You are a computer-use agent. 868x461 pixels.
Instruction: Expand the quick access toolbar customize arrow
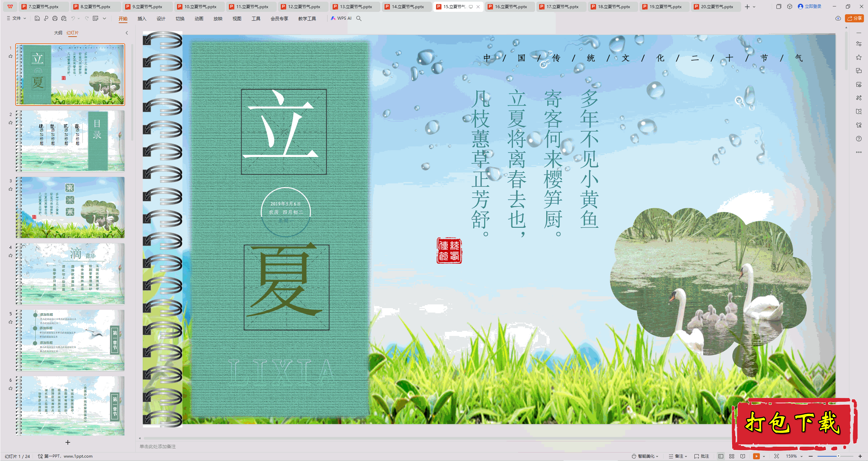[104, 18]
